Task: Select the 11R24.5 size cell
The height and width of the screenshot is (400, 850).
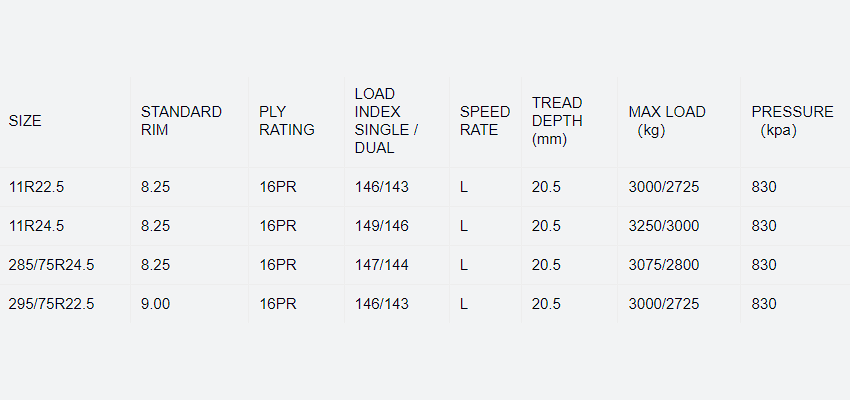Action: tap(36, 226)
